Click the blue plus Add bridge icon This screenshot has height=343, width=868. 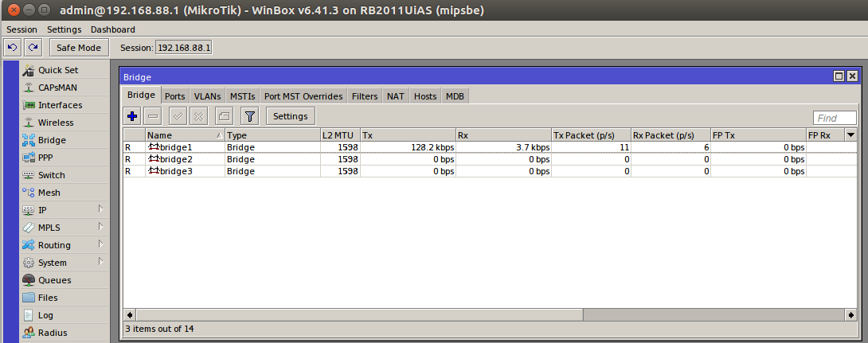pyautogui.click(x=133, y=116)
